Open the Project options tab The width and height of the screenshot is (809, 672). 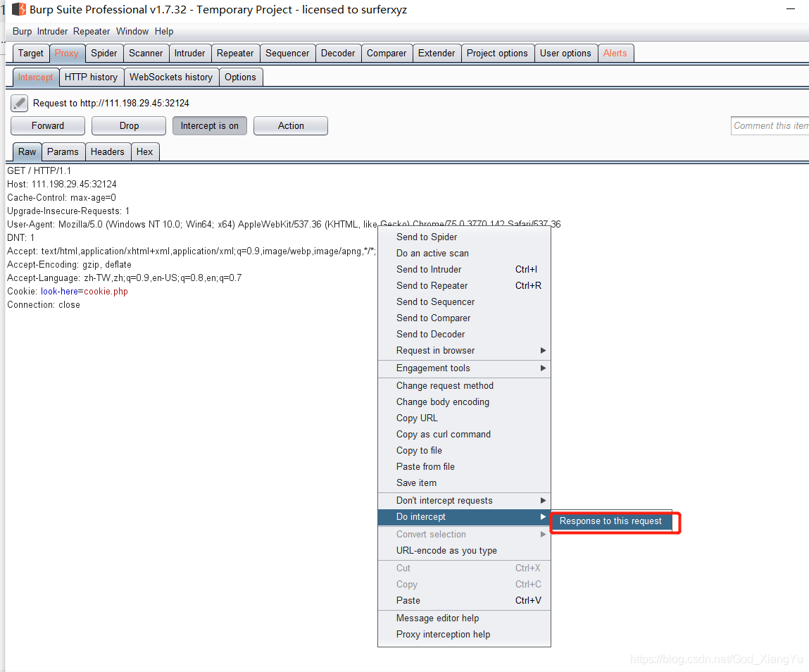pyautogui.click(x=497, y=53)
